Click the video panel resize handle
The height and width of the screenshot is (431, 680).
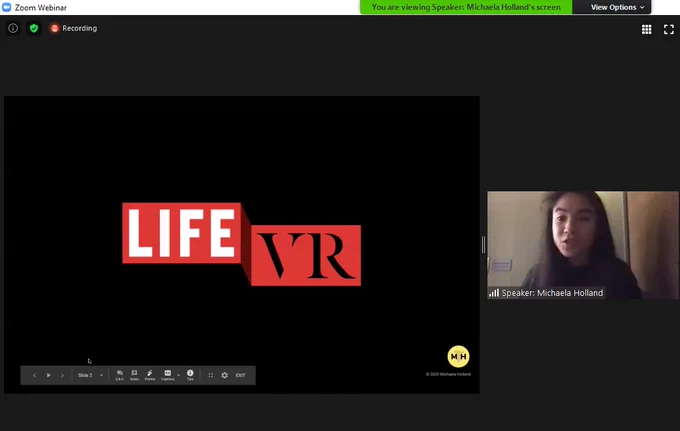pos(484,245)
